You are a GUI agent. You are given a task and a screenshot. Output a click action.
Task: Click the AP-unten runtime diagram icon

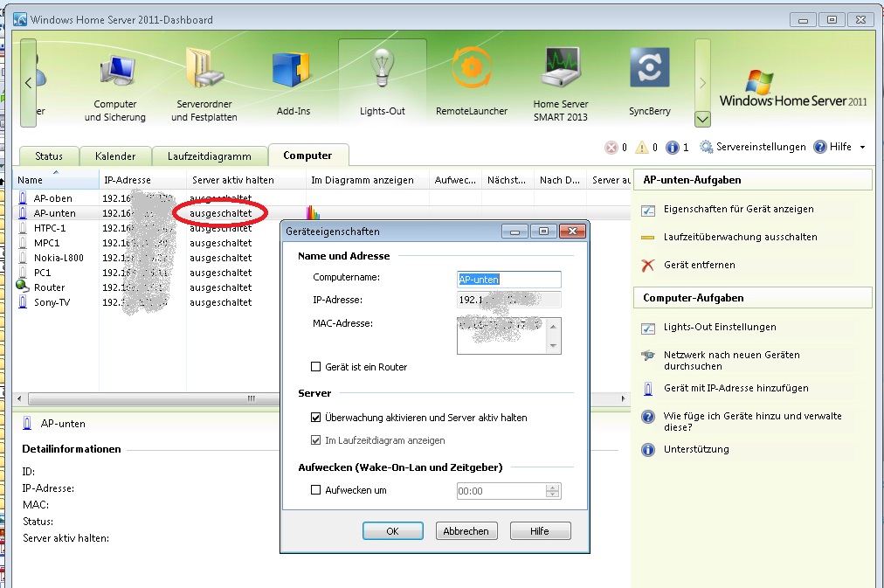[x=313, y=212]
